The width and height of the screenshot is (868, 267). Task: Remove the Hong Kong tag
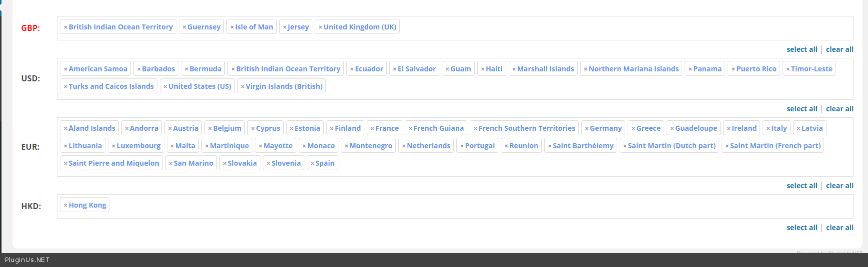(x=65, y=206)
